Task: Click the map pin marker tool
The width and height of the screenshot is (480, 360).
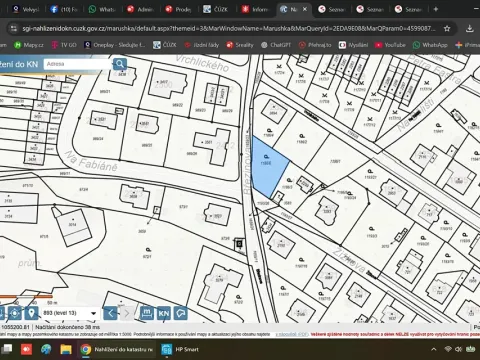Action: (x=31, y=313)
